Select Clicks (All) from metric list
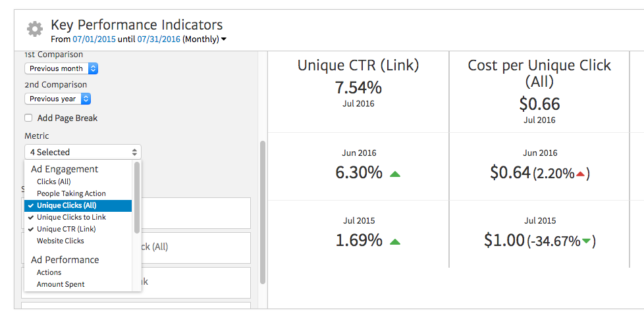Viewport: 644px width, 319px height. (53, 182)
